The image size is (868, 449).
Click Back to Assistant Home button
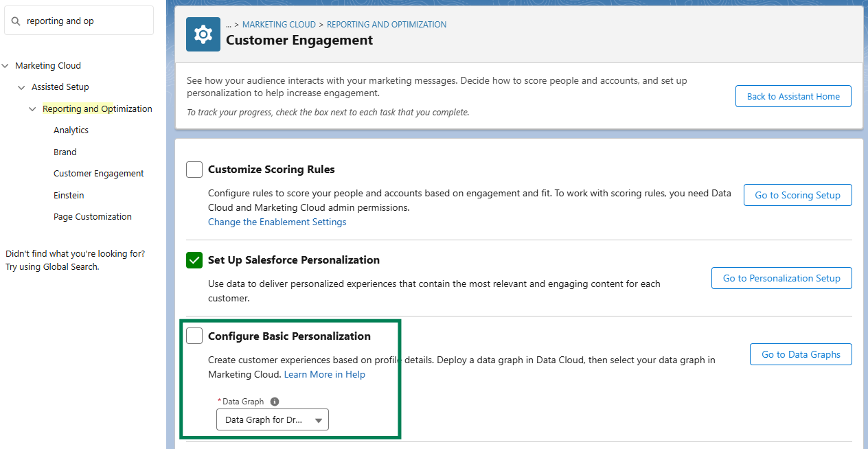click(x=793, y=96)
